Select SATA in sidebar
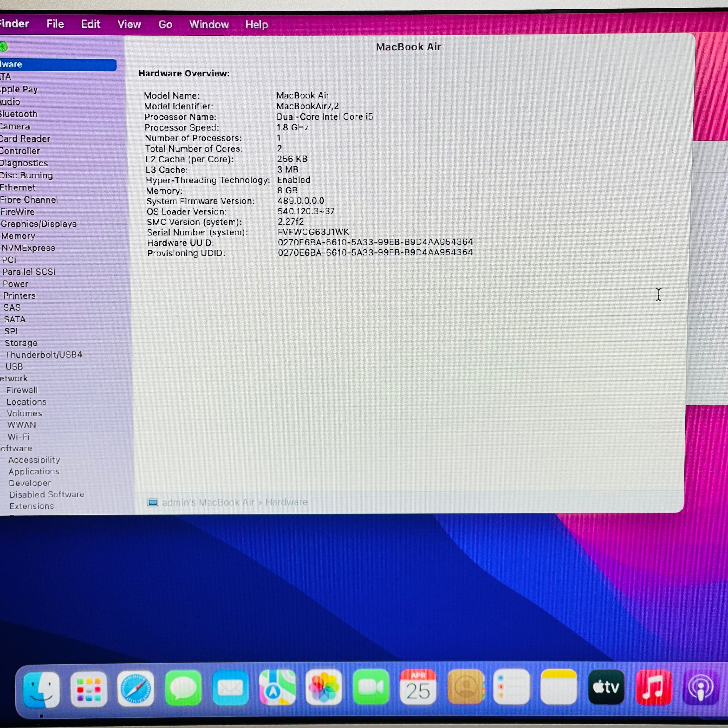728x728 pixels. (x=15, y=319)
